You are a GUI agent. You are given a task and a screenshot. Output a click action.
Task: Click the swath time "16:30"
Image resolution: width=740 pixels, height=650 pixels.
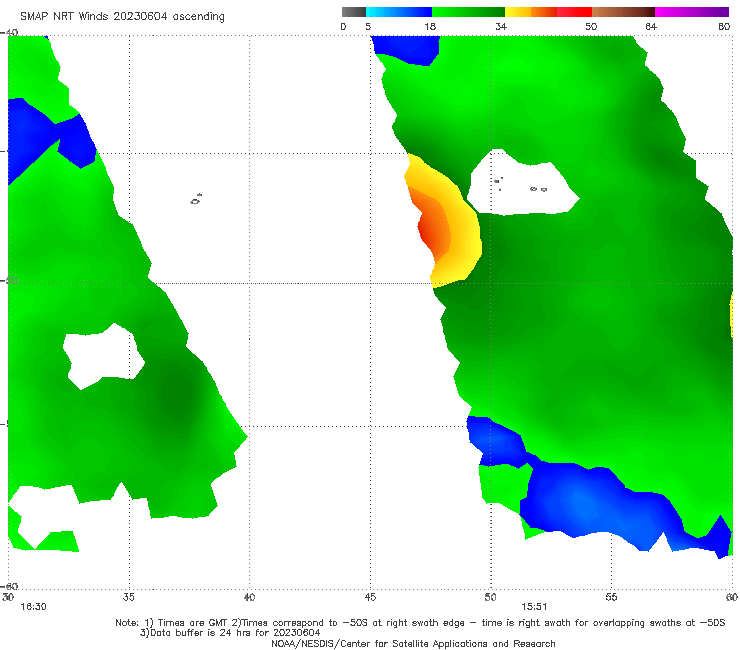point(33,607)
